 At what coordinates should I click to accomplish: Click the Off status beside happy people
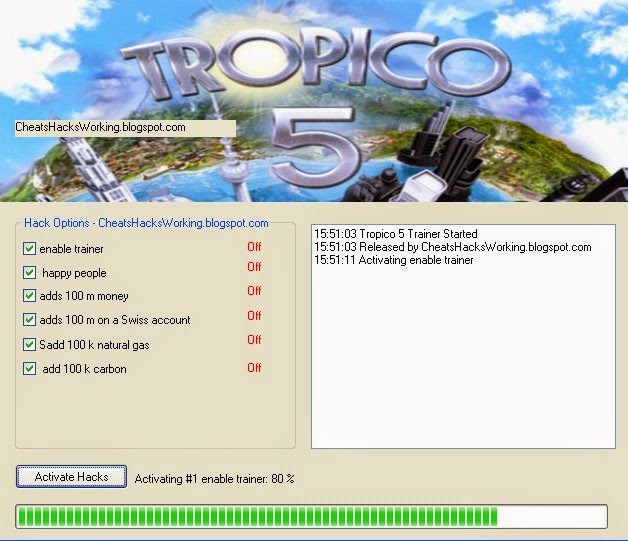254,267
